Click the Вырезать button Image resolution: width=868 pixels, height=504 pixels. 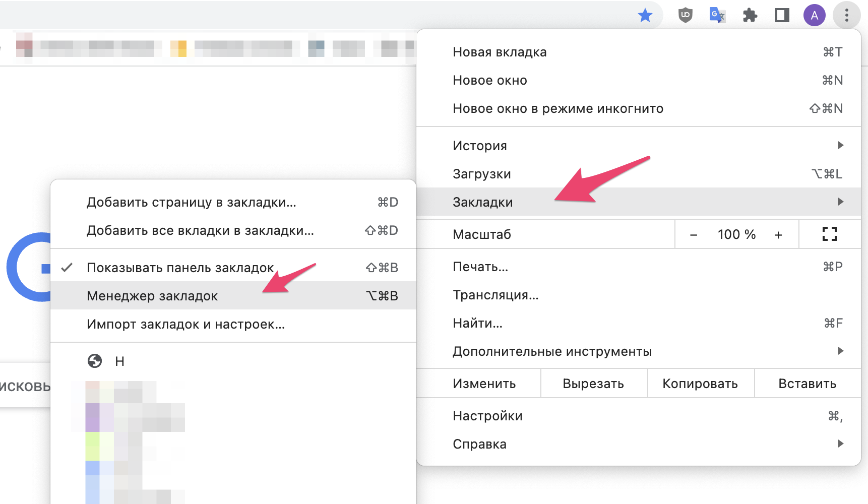[x=594, y=384]
